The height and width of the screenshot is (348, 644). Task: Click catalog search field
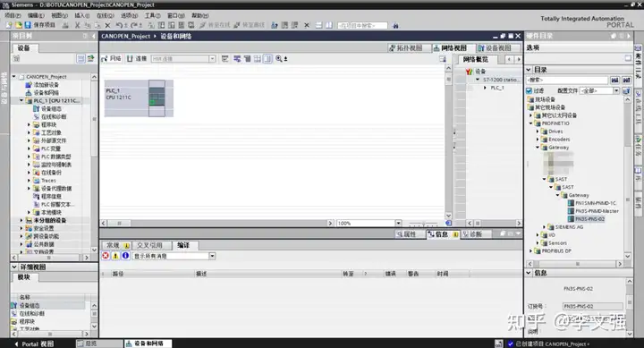pos(567,80)
